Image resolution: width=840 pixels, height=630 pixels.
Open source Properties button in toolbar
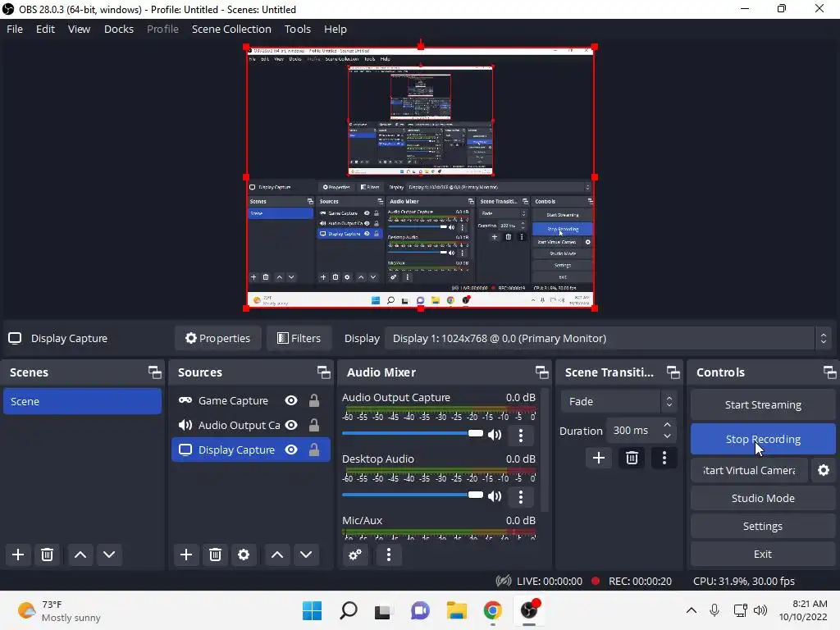pyautogui.click(x=218, y=338)
